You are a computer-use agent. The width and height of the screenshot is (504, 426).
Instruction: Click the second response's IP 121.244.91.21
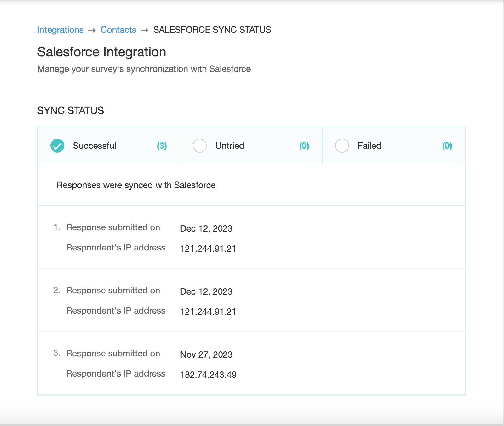(x=208, y=312)
